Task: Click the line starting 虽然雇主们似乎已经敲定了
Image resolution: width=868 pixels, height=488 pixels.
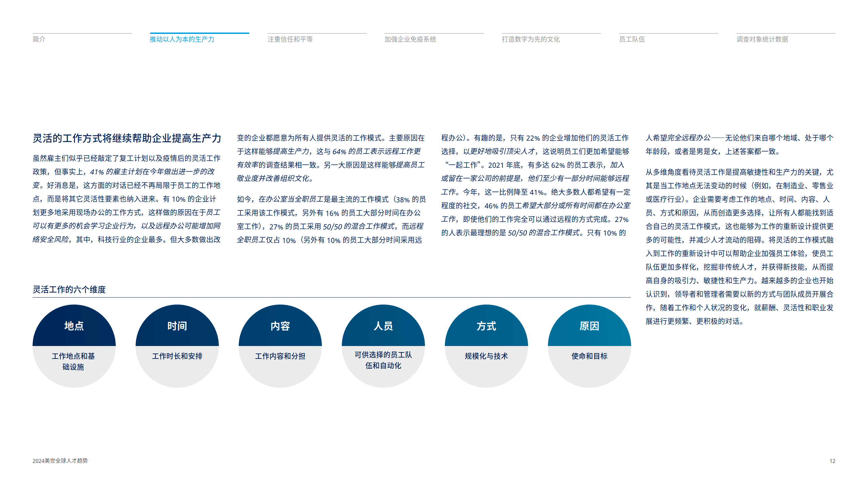Action: point(126,158)
